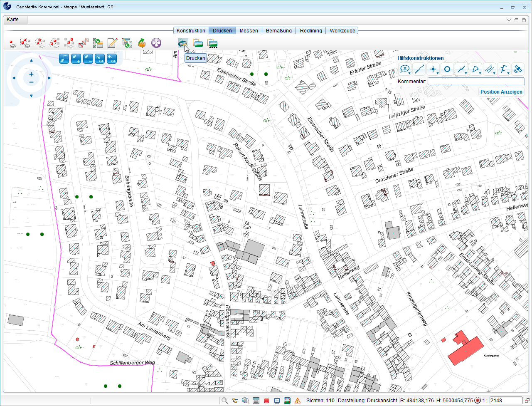532x406 pixels.
Task: Click into the Kommentar text field
Action: click(476, 82)
